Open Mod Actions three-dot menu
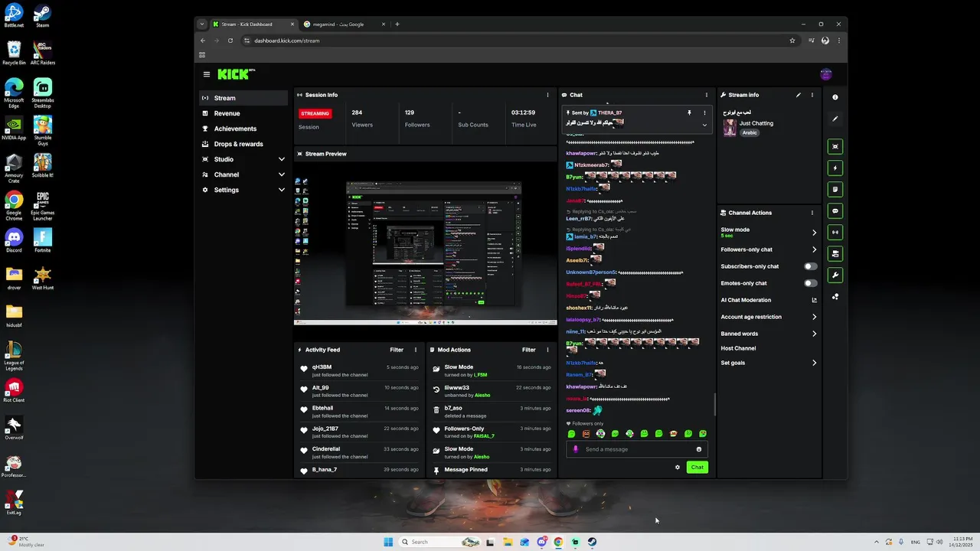This screenshot has width=980, height=551. tap(548, 350)
